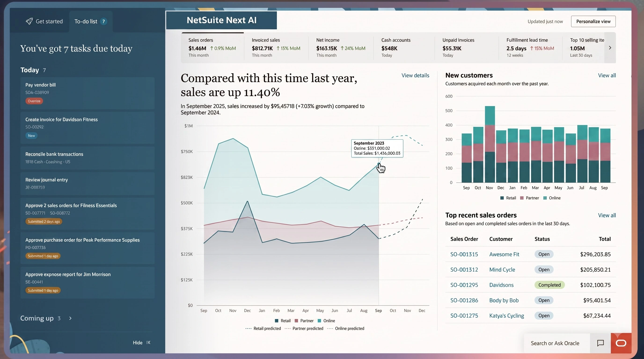This screenshot has width=644, height=359.
Task: Open sales order SO-001286 link
Action: pyautogui.click(x=464, y=300)
